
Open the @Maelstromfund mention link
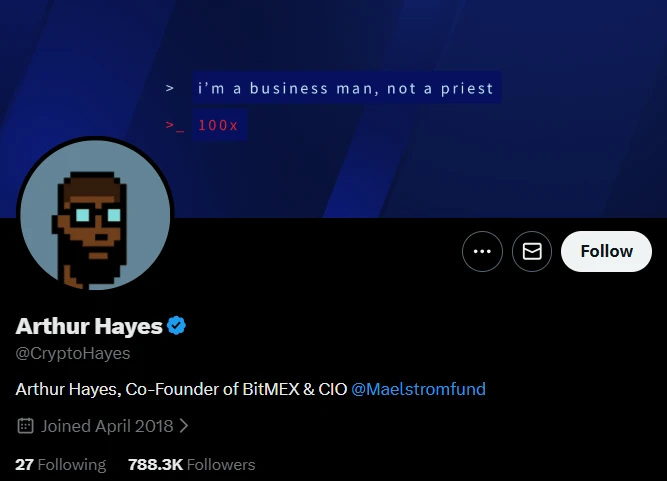pyautogui.click(x=418, y=389)
